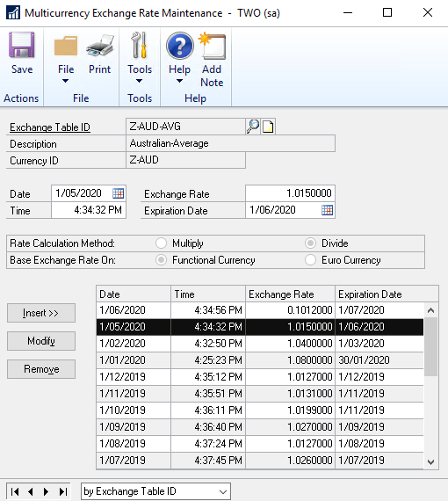This screenshot has height=501, width=448.
Task: Go to the first record navigation arrow
Action: tap(15, 491)
